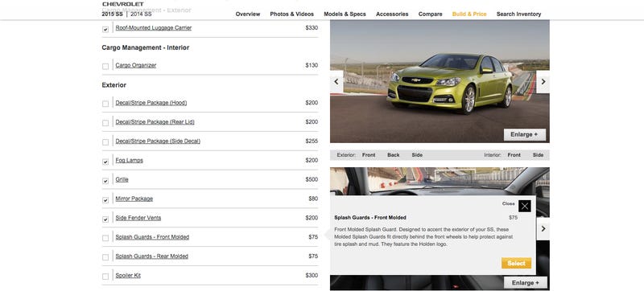Open Splash Guards - Front Molded link
Image resolution: width=644 pixels, height=291 pixels.
[152, 237]
